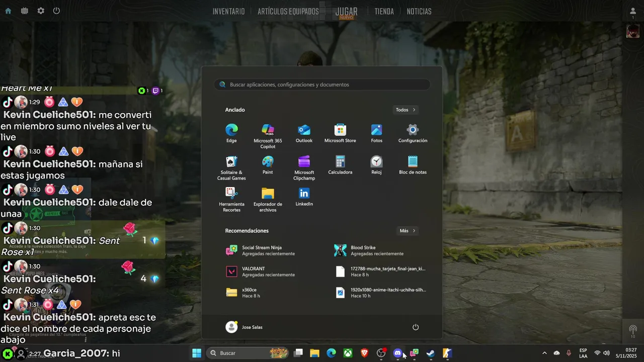The height and width of the screenshot is (362, 644).
Task: Open Configuración settings app
Action: tap(413, 134)
